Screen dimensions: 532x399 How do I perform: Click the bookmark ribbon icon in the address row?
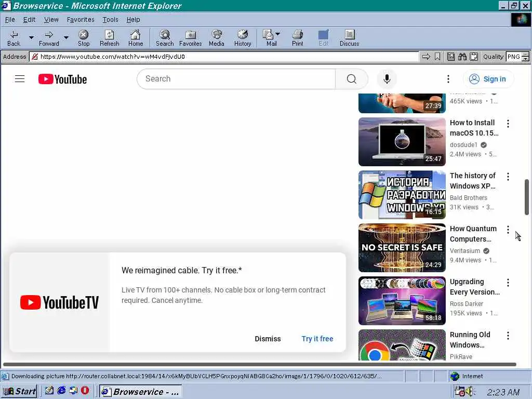pos(437,57)
